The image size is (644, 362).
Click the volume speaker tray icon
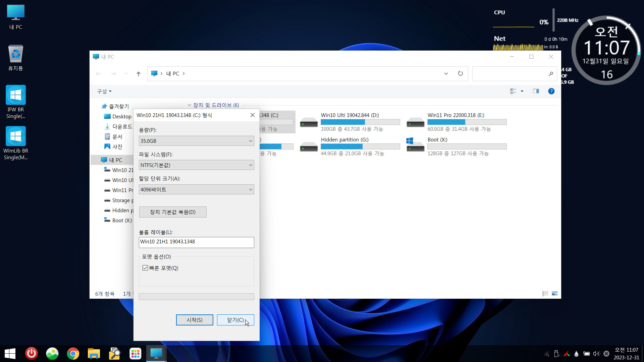(596, 354)
